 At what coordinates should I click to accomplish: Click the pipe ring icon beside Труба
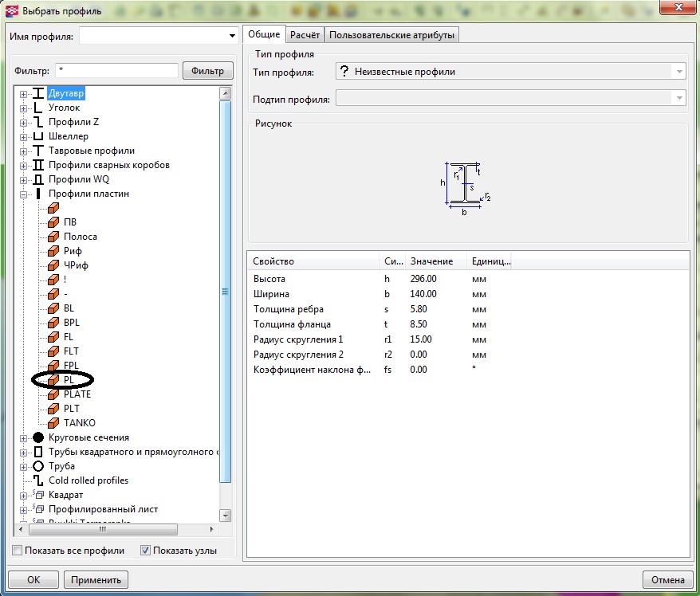(x=38, y=466)
